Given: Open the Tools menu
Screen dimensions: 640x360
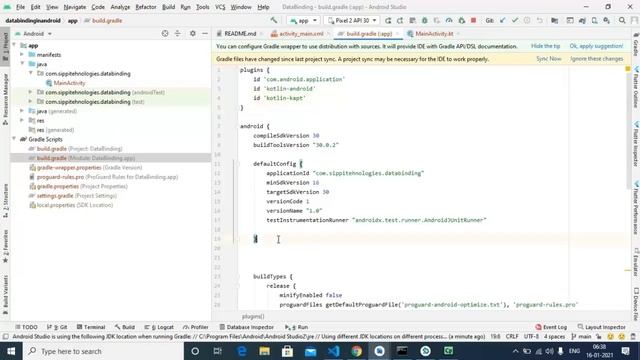Looking at the screenshot, I should click(x=202, y=7).
